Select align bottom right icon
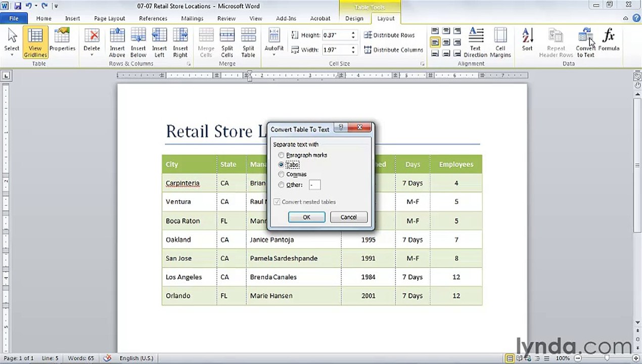The image size is (642, 364). pos(457,54)
